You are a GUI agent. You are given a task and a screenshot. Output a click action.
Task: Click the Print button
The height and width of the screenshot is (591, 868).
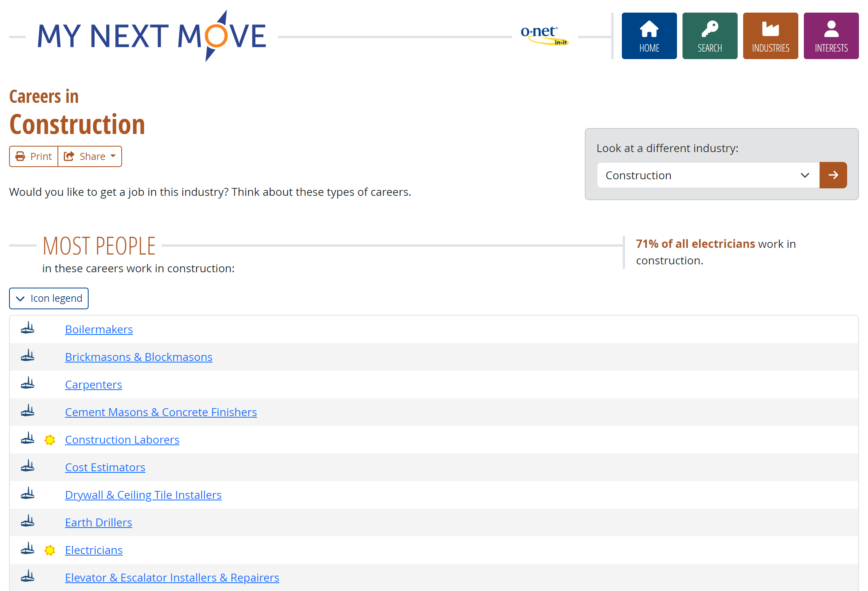(x=34, y=156)
